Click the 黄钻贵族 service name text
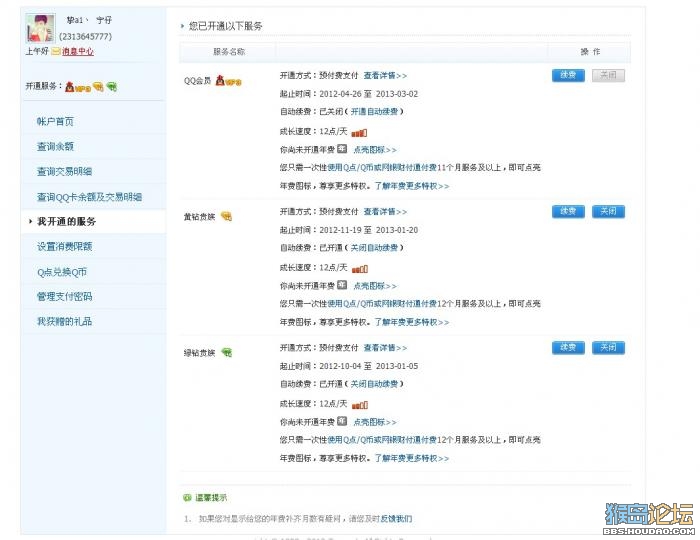The width and height of the screenshot is (700, 540). click(200, 217)
